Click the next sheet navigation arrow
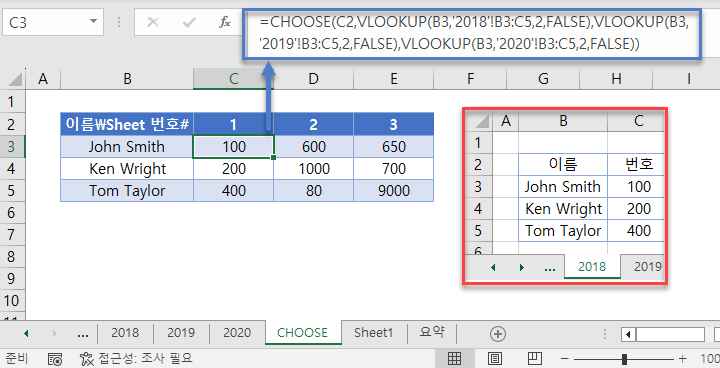Image resolution: width=720 pixels, height=368 pixels. click(x=55, y=334)
